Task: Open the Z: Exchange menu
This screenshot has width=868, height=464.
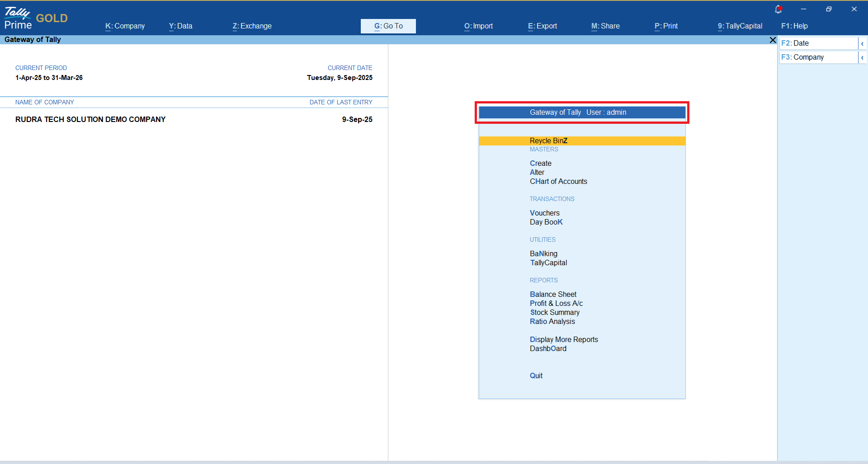Action: (x=252, y=26)
